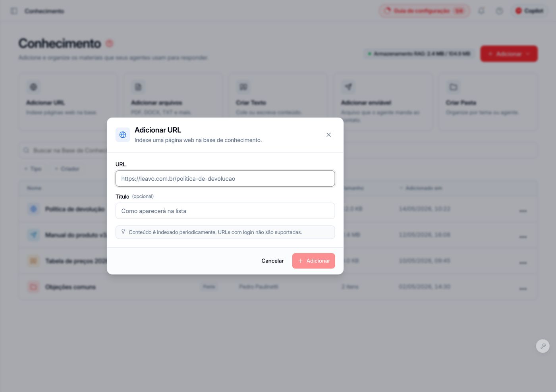The height and width of the screenshot is (392, 556).
Task: Open the notifications bell icon
Action: [481, 11]
